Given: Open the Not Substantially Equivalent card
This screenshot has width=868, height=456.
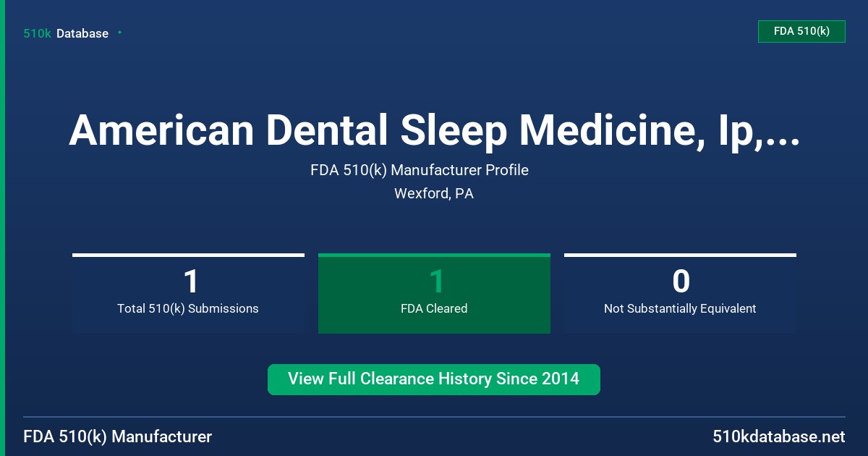Looking at the screenshot, I should click(x=680, y=293).
